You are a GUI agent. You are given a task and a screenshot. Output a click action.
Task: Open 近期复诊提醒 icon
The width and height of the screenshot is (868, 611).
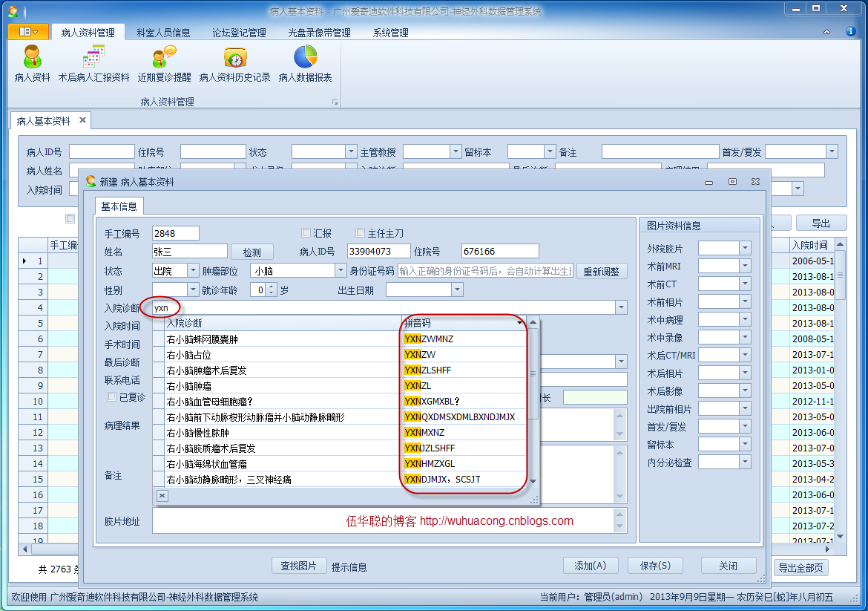(165, 57)
